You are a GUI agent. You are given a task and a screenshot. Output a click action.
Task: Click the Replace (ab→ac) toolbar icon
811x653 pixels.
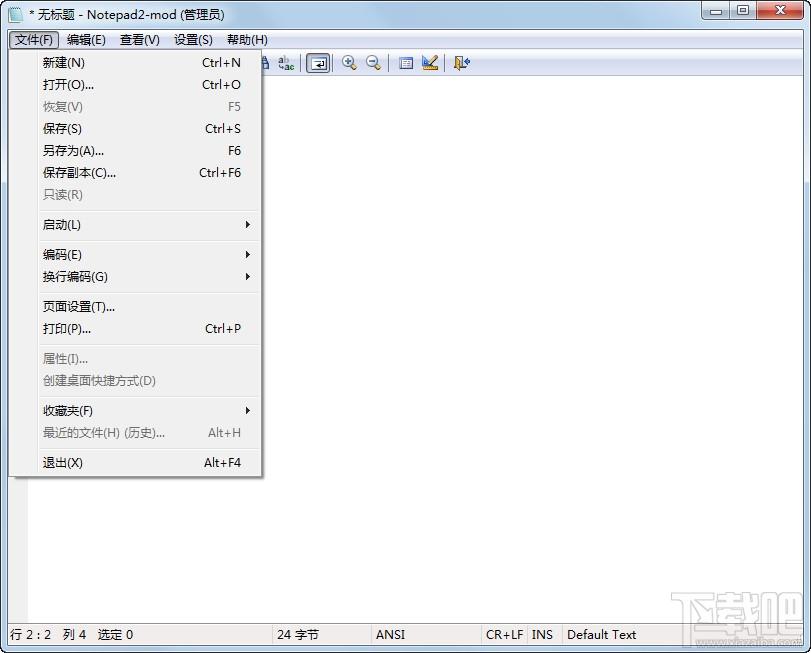tap(286, 63)
